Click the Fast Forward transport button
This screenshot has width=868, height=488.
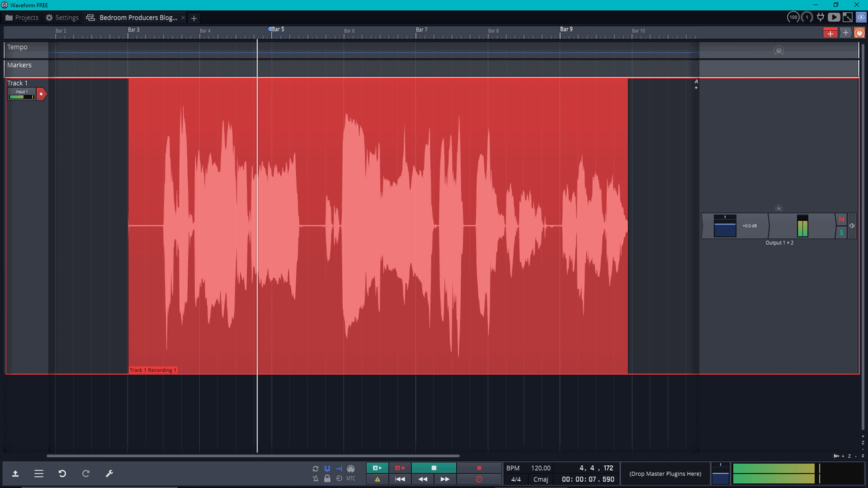pos(445,479)
